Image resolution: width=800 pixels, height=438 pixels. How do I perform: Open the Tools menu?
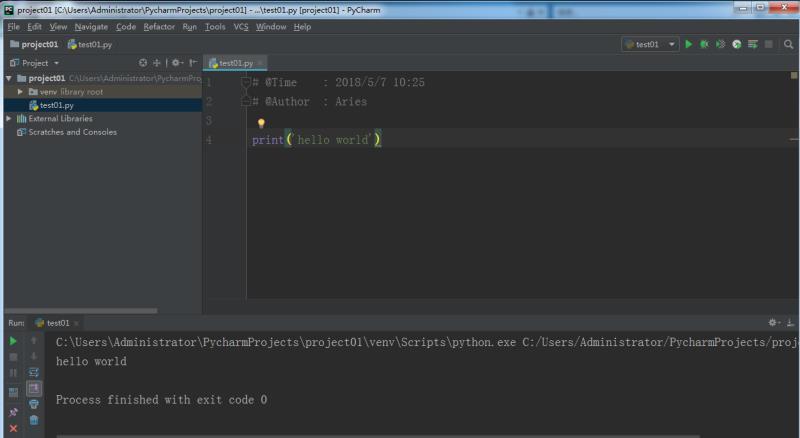[215, 27]
